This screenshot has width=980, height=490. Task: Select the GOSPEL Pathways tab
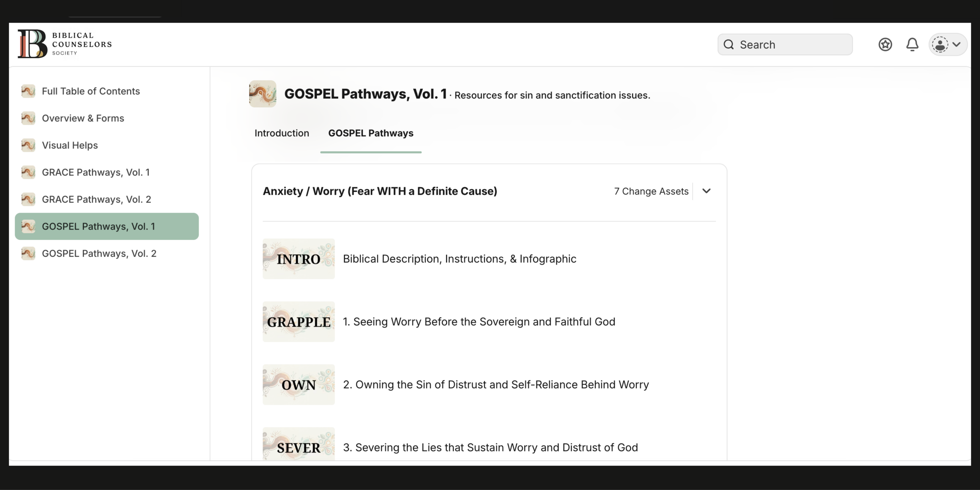(371, 133)
